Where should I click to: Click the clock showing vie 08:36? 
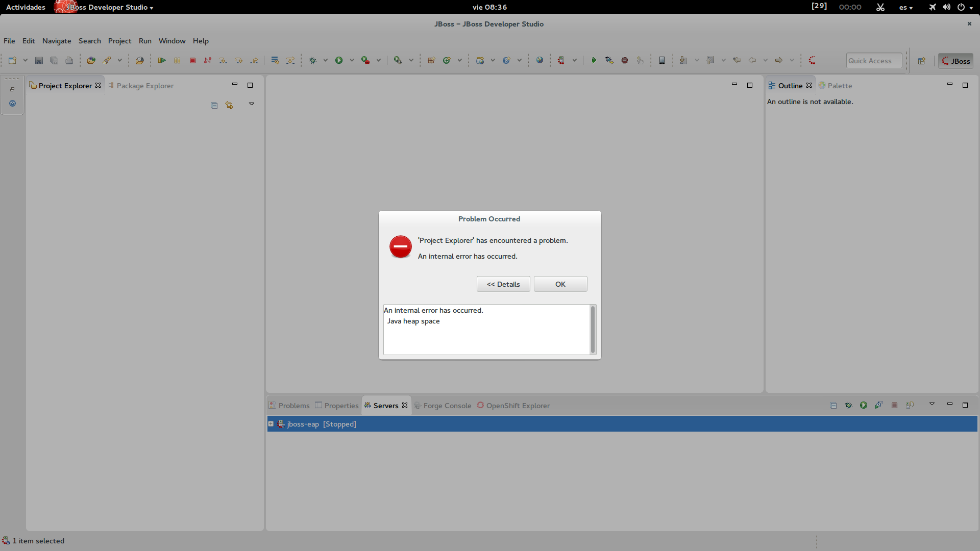point(489,7)
